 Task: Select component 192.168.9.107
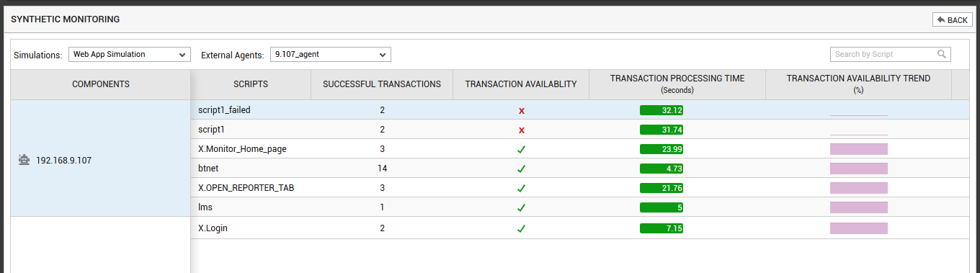pyautogui.click(x=63, y=160)
